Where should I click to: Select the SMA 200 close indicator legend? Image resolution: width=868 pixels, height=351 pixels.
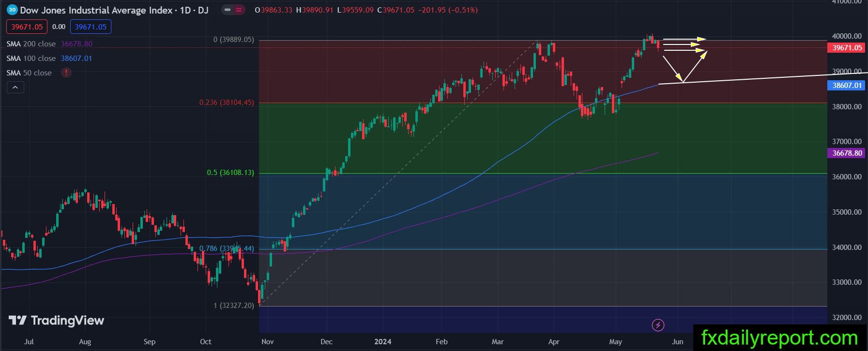[49, 44]
